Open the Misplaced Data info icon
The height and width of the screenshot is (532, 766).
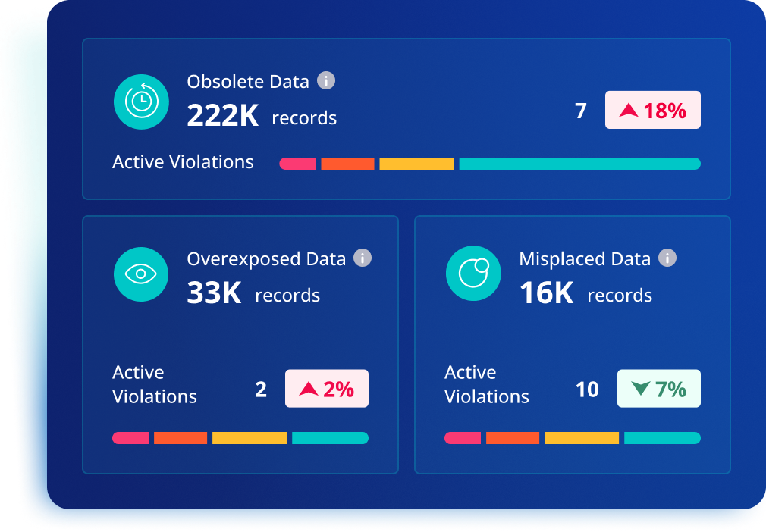click(667, 257)
